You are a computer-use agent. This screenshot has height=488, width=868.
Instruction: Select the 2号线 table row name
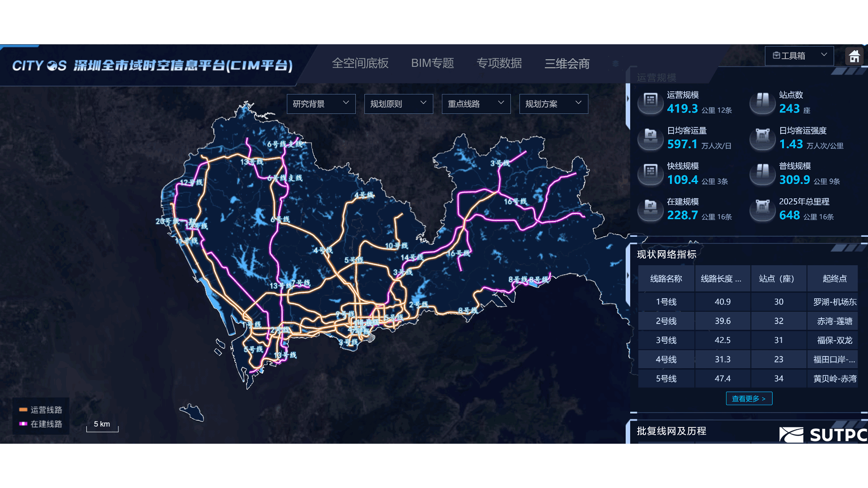coord(666,321)
